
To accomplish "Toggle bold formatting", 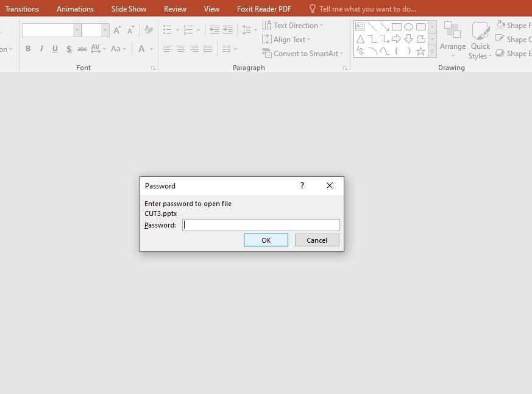I will [x=28, y=49].
